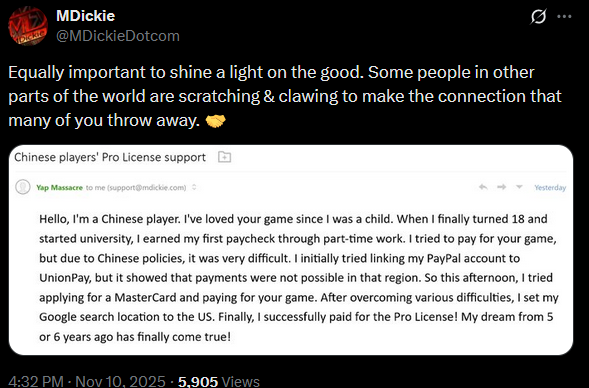Click the 4:32 PM Nov 10, 2025 timestamp

[87, 381]
